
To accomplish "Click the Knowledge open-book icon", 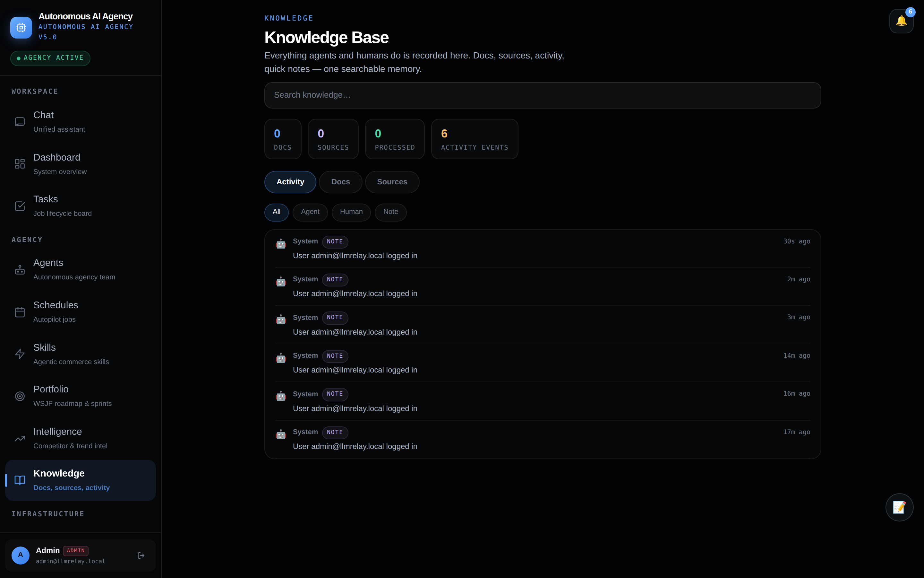I will point(20,480).
